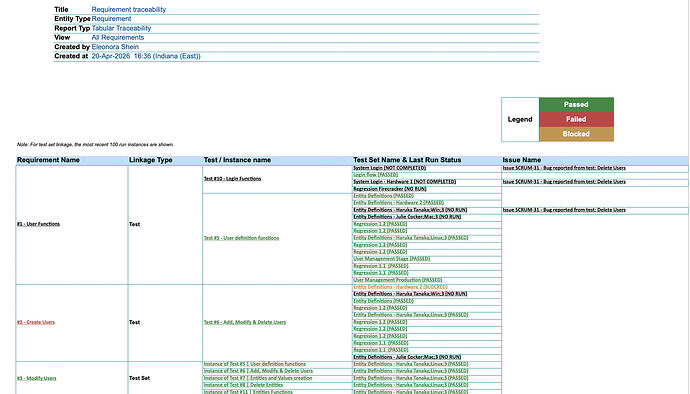
Task: Open 'System Login - Hardware 1 [NOT COMPLETED]'
Action: coord(404,182)
